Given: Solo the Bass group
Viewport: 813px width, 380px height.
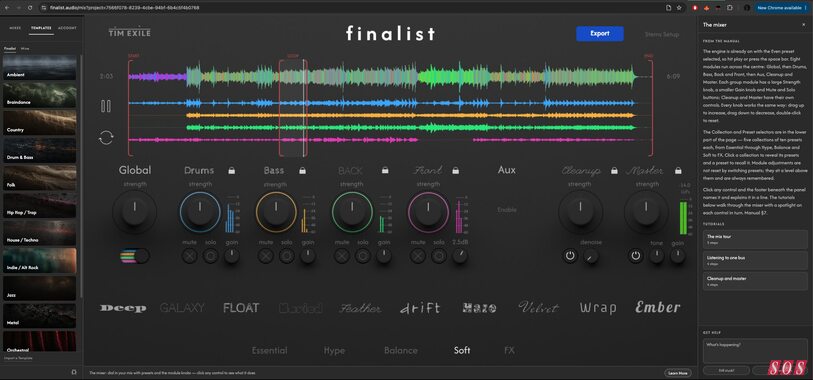Looking at the screenshot, I should point(287,256).
